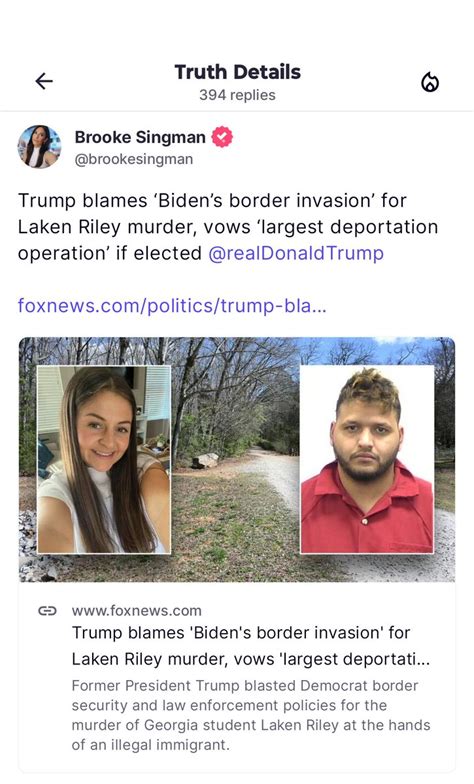Select the '394 replies' count
This screenshot has width=474, height=784.
point(238,95)
